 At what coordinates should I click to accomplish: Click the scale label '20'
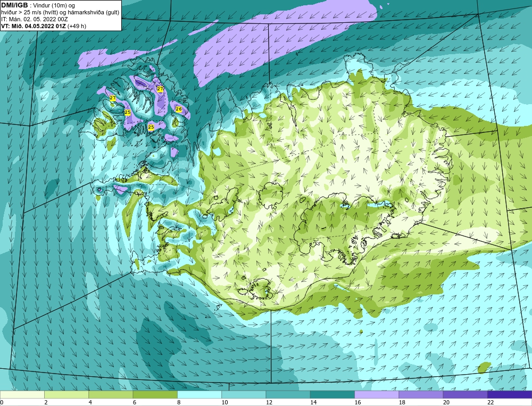[446, 402]
